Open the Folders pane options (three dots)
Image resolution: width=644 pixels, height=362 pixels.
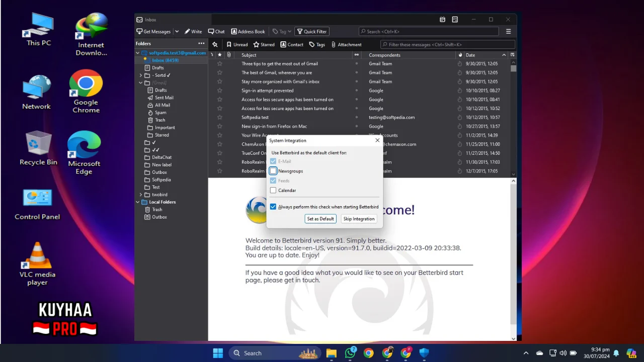[201, 43]
